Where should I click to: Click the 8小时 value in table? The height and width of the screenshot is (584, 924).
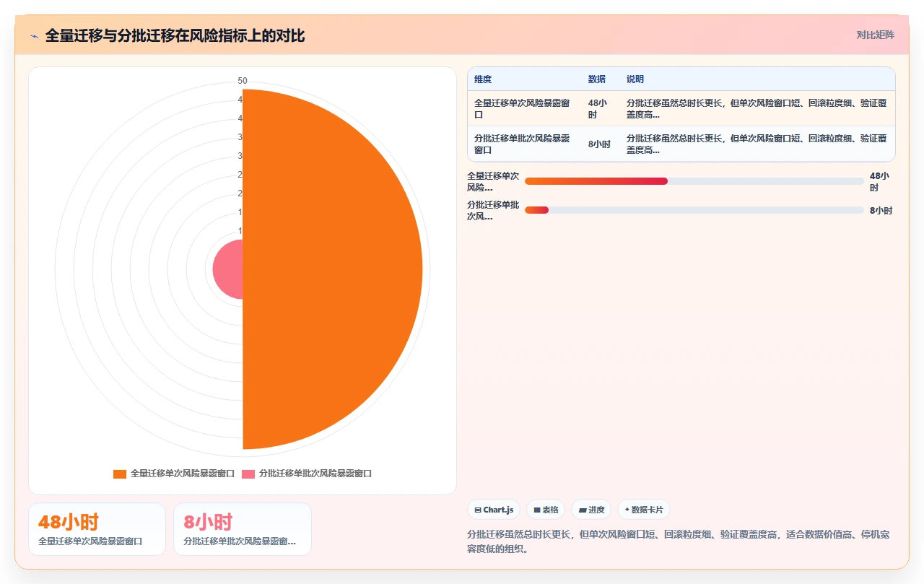tap(599, 144)
